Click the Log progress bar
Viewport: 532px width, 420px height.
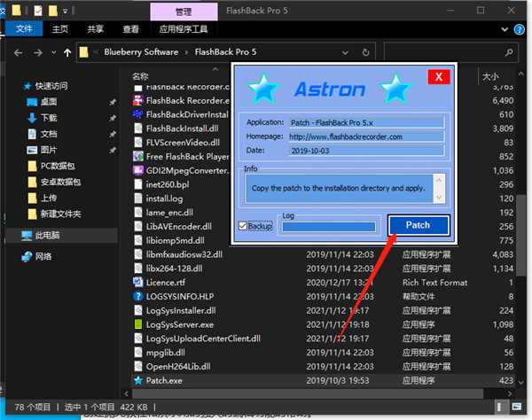coord(332,227)
